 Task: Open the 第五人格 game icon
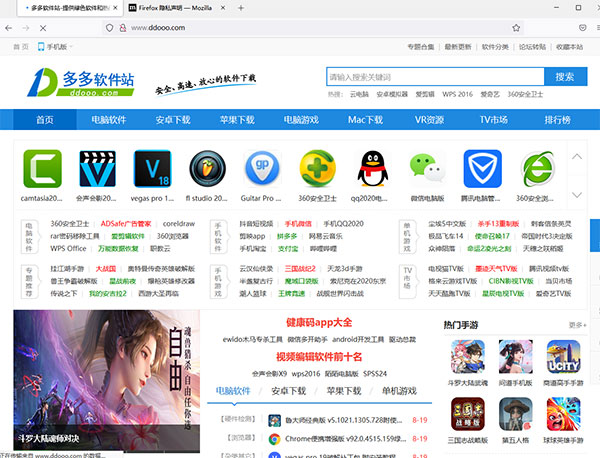coord(516,414)
